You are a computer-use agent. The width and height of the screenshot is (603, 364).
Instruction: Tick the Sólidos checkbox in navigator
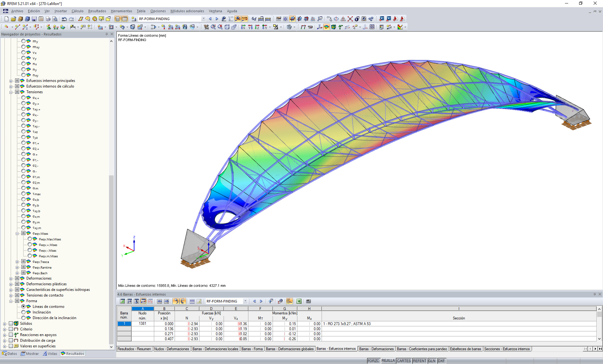pyautogui.click(x=11, y=324)
